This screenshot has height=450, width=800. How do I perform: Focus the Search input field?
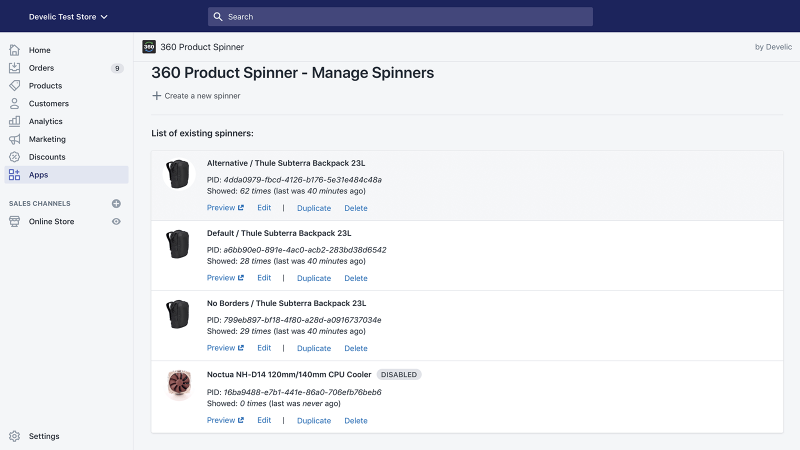click(x=400, y=17)
